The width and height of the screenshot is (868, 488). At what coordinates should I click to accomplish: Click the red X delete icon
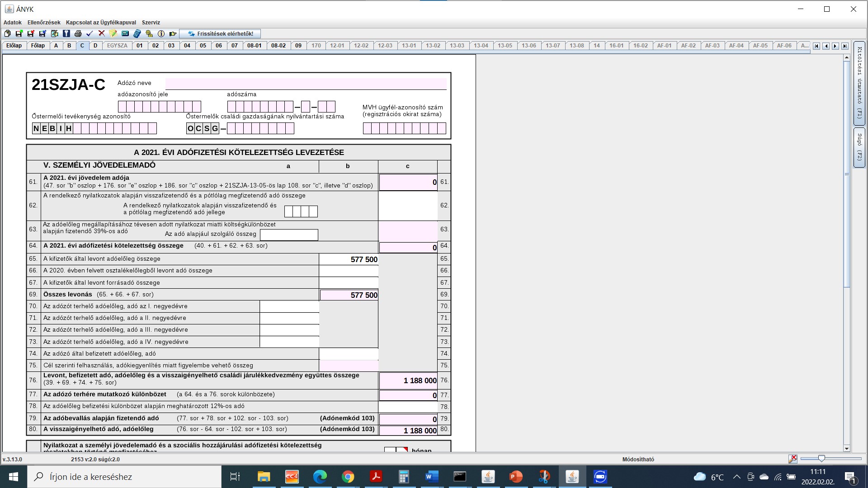pyautogui.click(x=101, y=33)
